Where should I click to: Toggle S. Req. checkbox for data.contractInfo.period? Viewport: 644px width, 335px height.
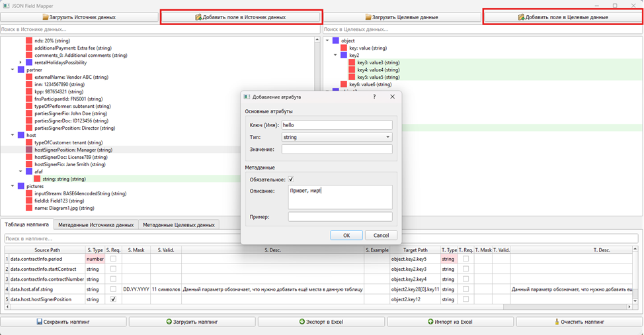point(113,259)
